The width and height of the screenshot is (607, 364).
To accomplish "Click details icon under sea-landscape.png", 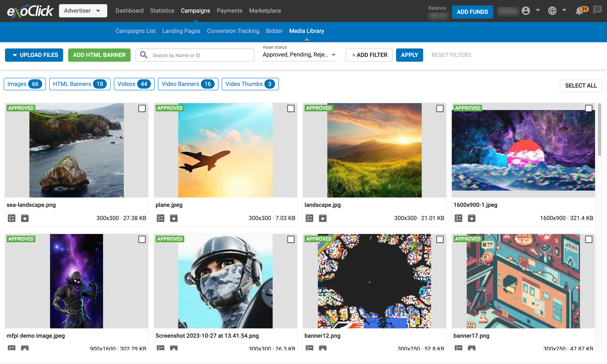I will [x=12, y=218].
